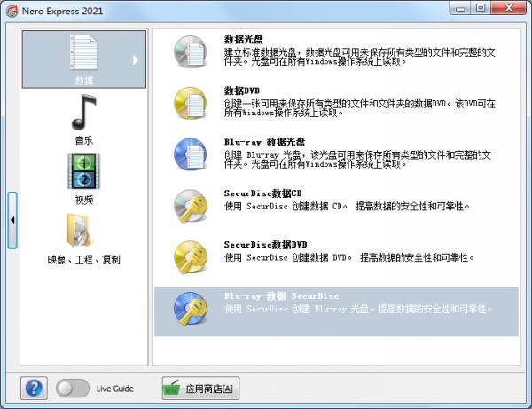
Task: Select the SecurDisc数据DVD gold key icon
Action: pos(190,256)
